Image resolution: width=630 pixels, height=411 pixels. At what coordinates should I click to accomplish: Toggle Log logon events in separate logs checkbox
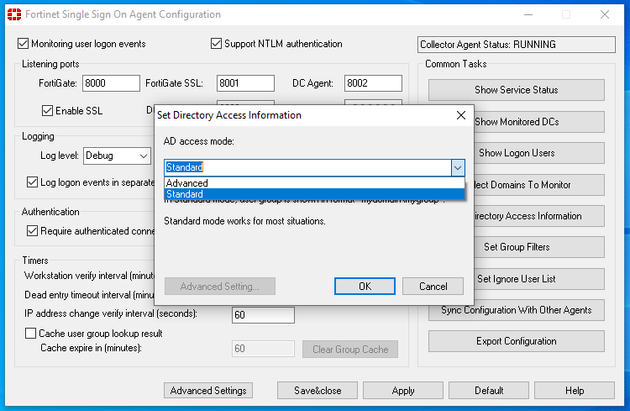point(32,182)
